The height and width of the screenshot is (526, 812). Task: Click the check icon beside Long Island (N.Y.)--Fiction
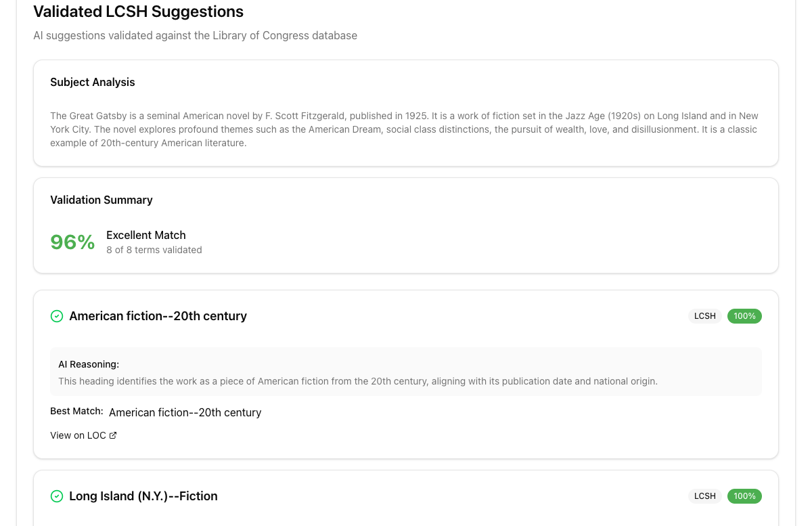point(57,496)
